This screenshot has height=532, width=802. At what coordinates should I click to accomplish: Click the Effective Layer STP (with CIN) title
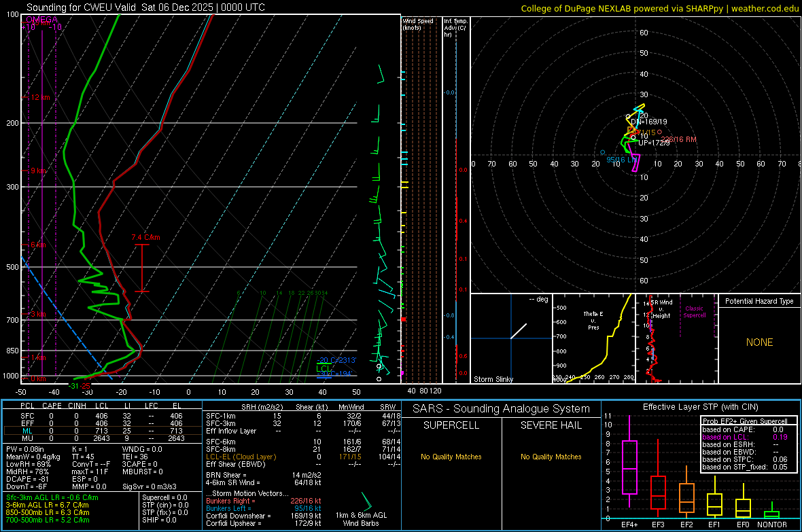point(700,407)
